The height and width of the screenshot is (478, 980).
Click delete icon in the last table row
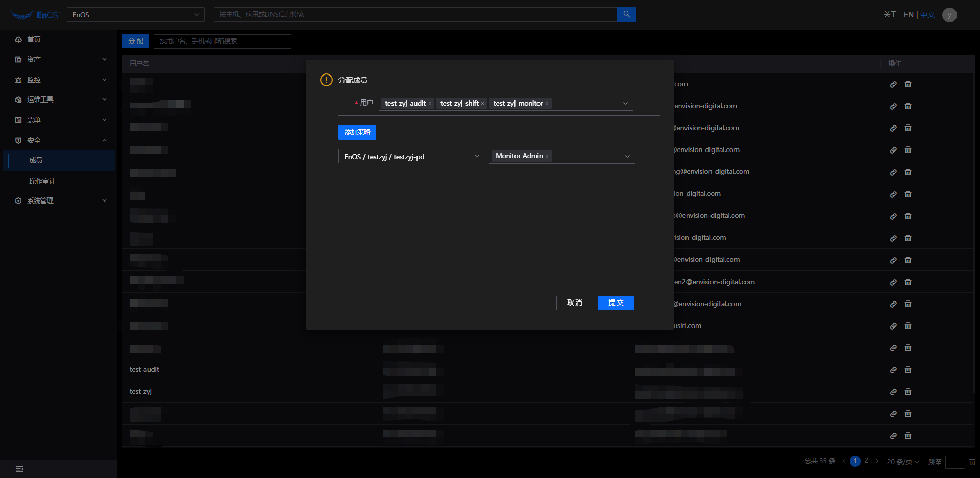pos(908,436)
